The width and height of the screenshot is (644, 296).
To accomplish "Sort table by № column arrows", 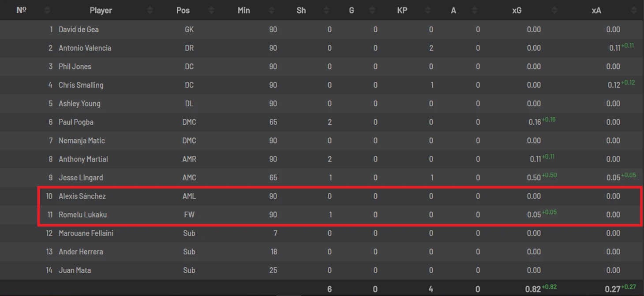I will tap(47, 10).
